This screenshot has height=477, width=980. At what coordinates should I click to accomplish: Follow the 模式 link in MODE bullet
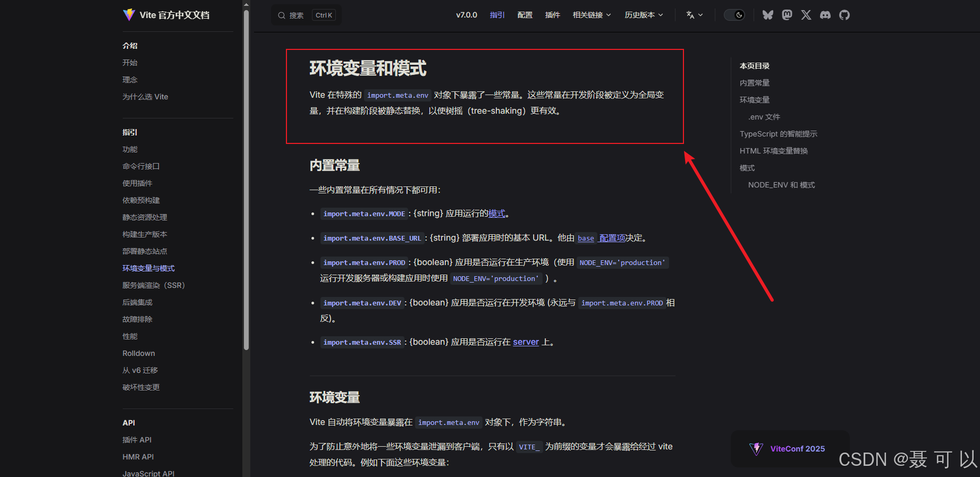497,214
